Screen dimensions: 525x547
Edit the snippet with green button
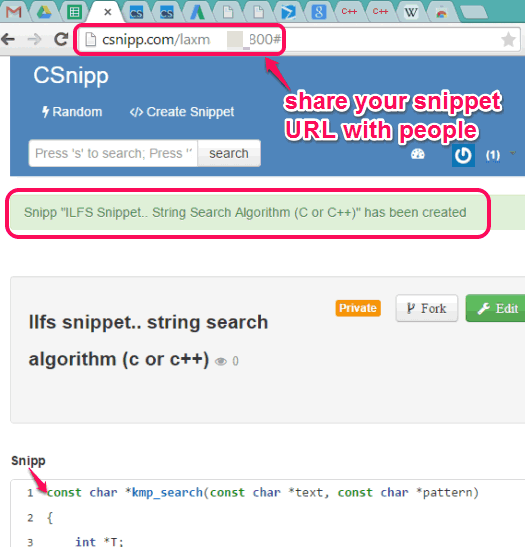point(497,308)
